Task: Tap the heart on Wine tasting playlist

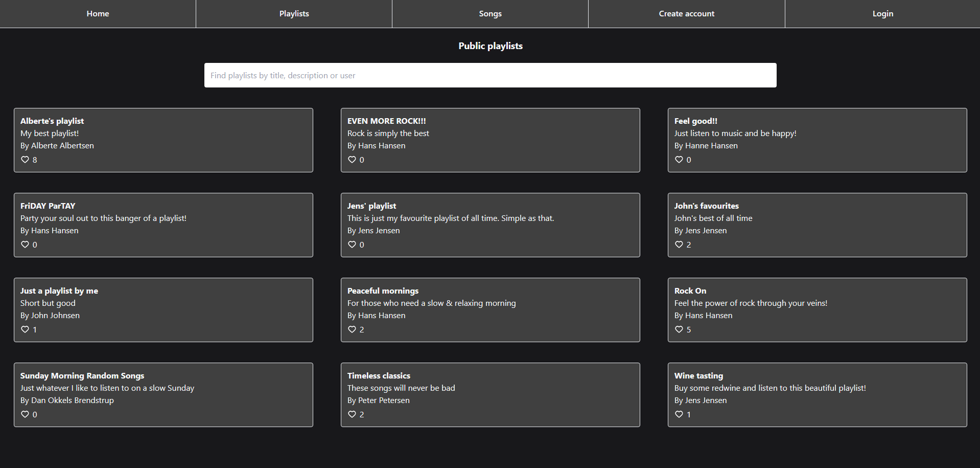Action: coord(679,414)
